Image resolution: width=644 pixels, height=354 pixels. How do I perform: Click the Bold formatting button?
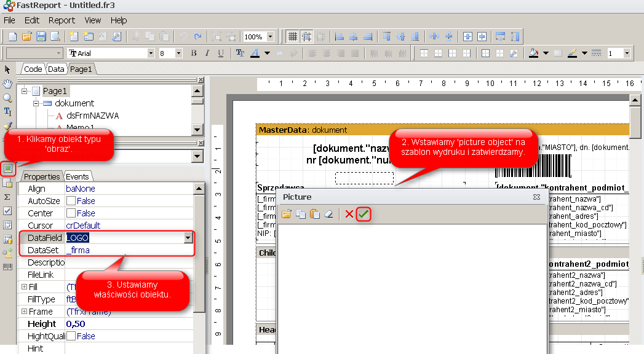(194, 53)
